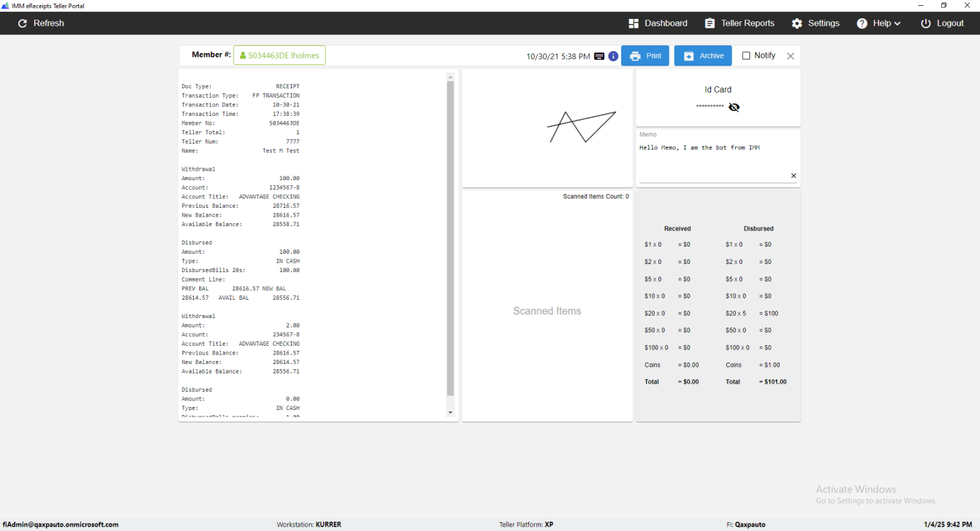Click the Archive box icon
The width and height of the screenshot is (980, 531).
click(x=689, y=56)
